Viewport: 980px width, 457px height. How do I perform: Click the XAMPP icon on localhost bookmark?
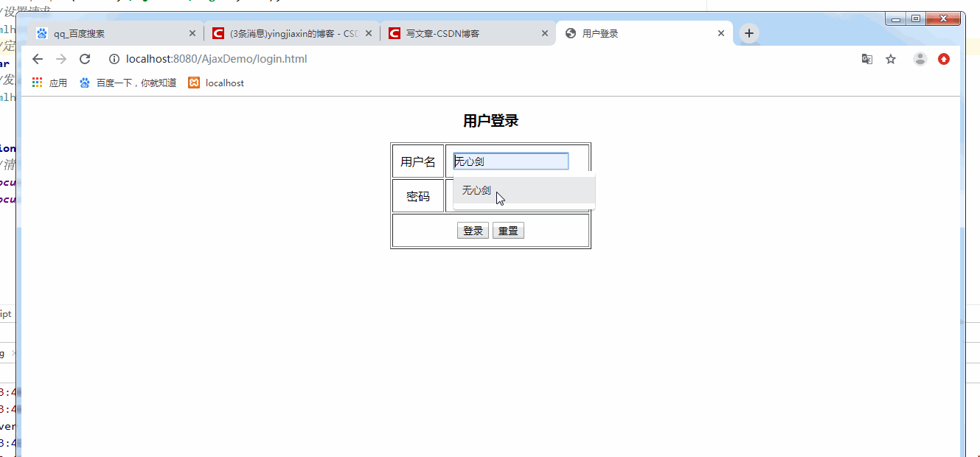(x=193, y=83)
